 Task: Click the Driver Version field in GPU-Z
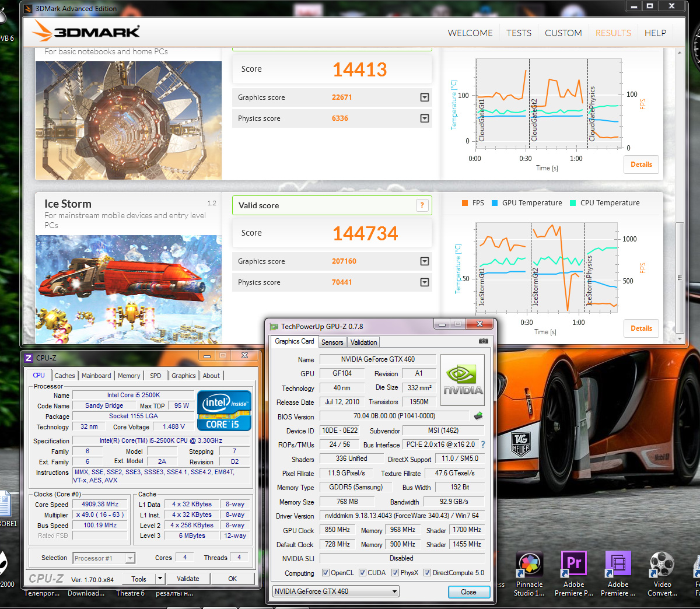402,516
